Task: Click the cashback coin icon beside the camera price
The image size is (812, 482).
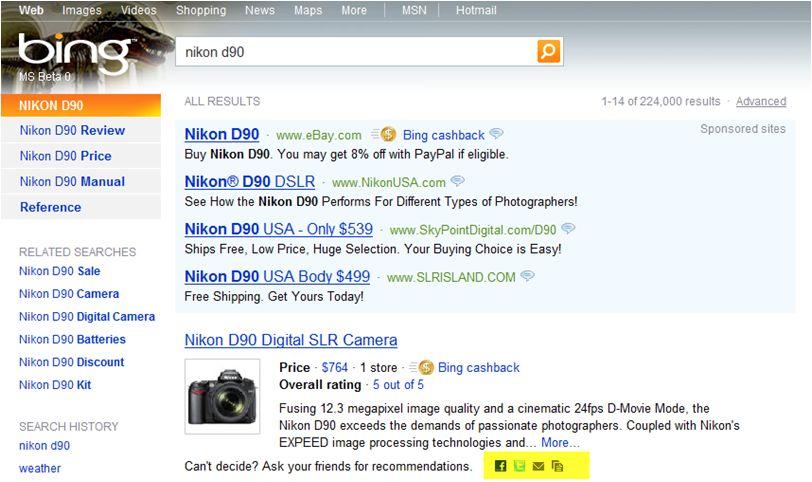Action: [x=425, y=367]
